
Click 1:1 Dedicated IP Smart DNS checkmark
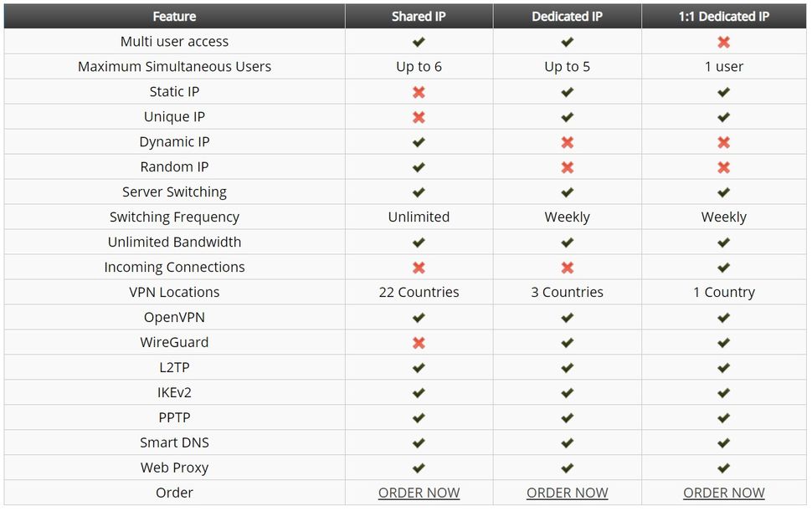pyautogui.click(x=724, y=443)
